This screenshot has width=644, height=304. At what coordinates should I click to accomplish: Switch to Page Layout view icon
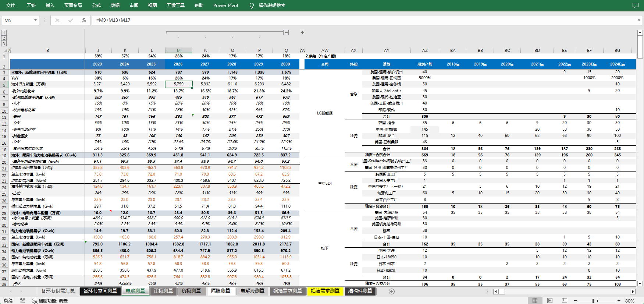click(x=550, y=301)
